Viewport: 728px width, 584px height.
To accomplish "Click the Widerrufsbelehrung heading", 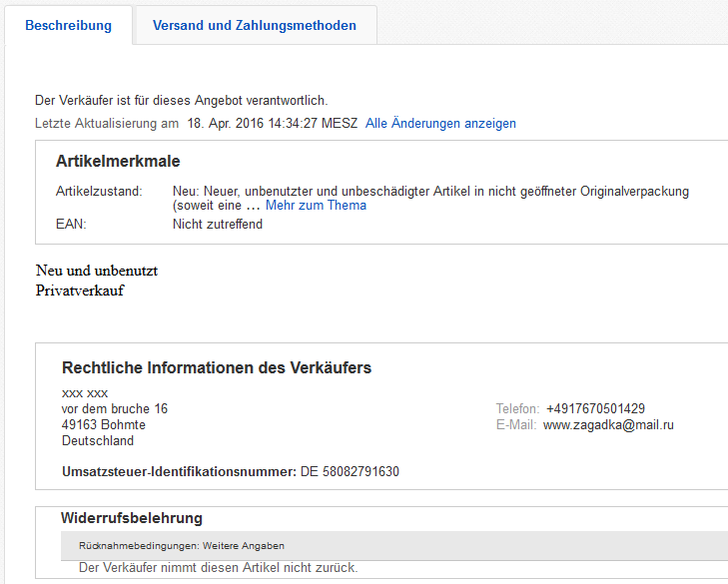I will (x=131, y=518).
